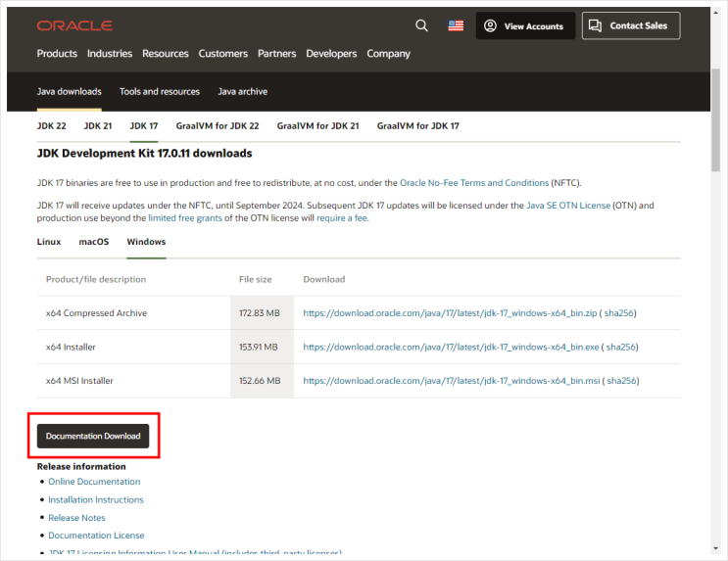This screenshot has height=561, width=728.
Task: Open the Installation Instructions link
Action: (96, 499)
